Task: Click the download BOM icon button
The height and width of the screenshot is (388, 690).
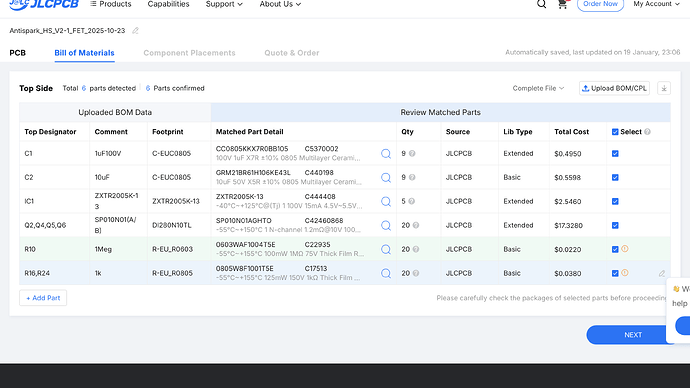Action: click(664, 88)
